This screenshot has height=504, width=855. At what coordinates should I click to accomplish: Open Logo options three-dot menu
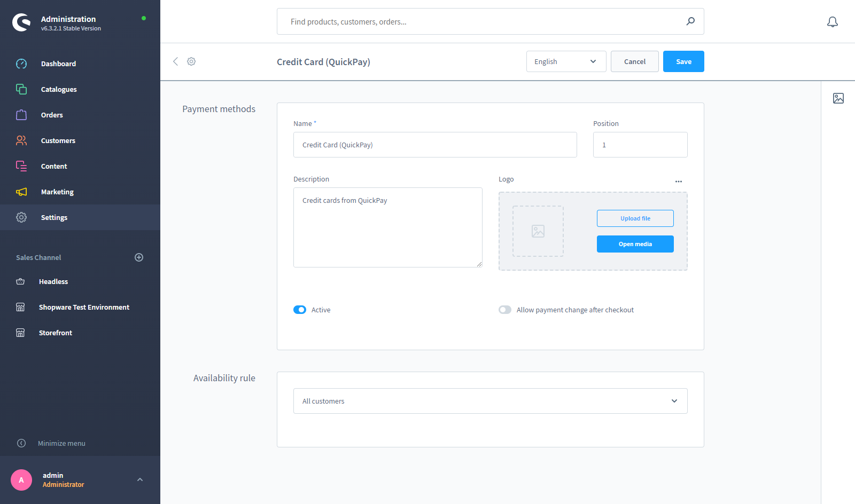(x=679, y=182)
